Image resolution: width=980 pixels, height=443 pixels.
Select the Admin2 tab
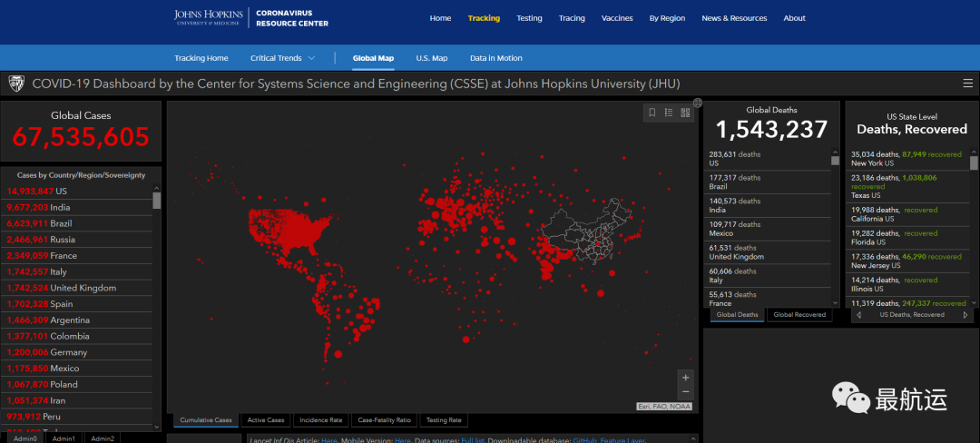(103, 438)
